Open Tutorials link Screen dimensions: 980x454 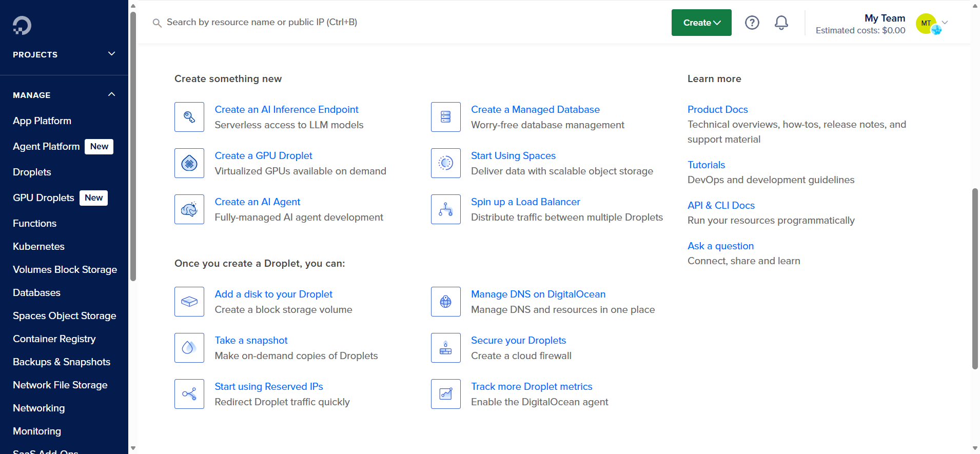click(706, 165)
